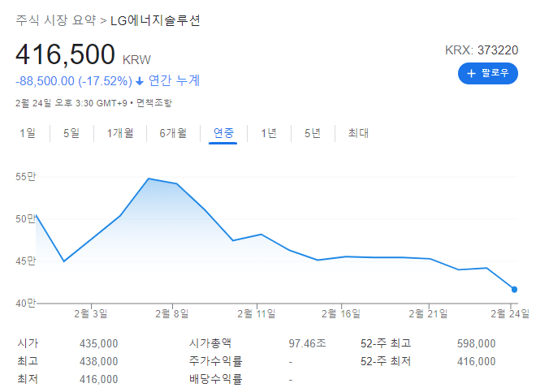Screen dimensions: 536x392
Task: Select the 연중 year-to-date tab
Action: [223, 133]
